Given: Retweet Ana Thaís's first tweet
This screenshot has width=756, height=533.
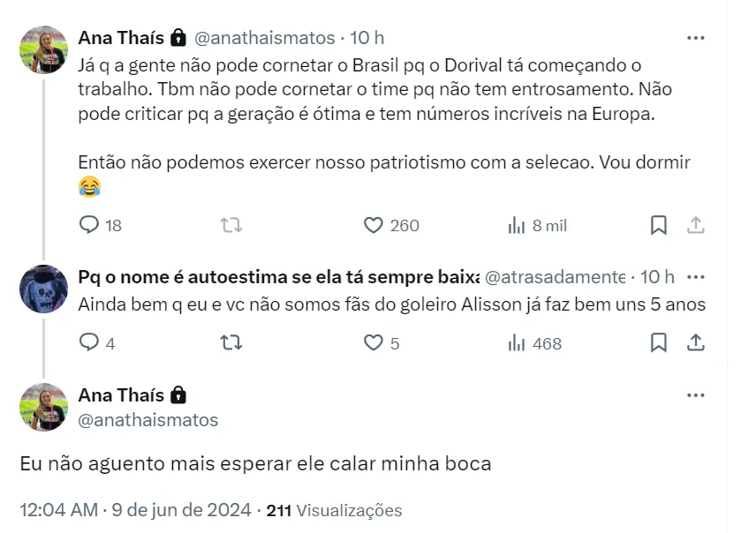Looking at the screenshot, I should pyautogui.click(x=231, y=225).
